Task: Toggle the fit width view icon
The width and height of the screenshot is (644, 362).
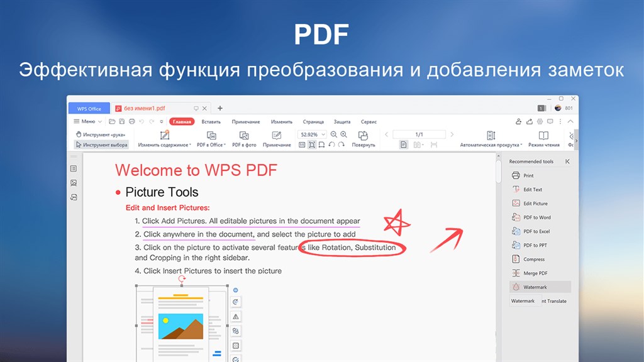Action: tap(321, 145)
